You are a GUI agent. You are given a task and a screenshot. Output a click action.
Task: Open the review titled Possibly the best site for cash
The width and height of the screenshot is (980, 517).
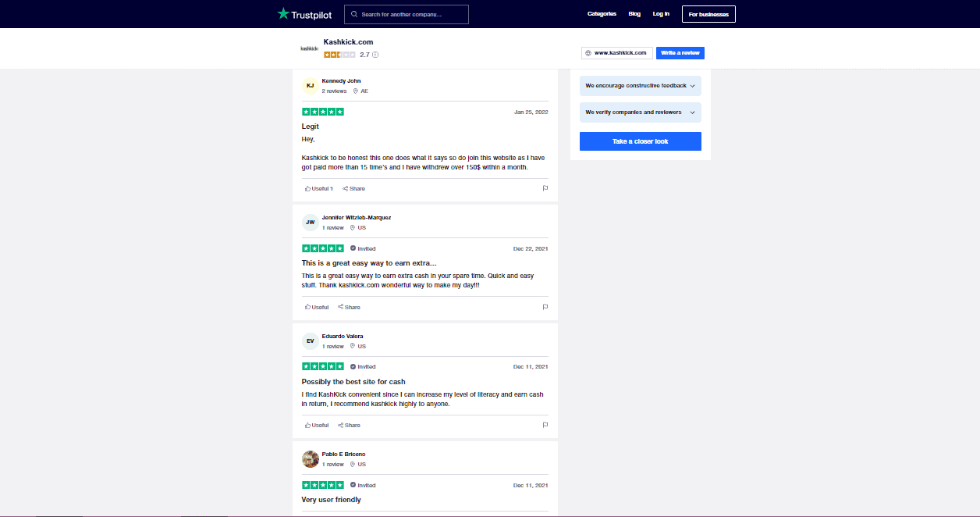coord(353,382)
